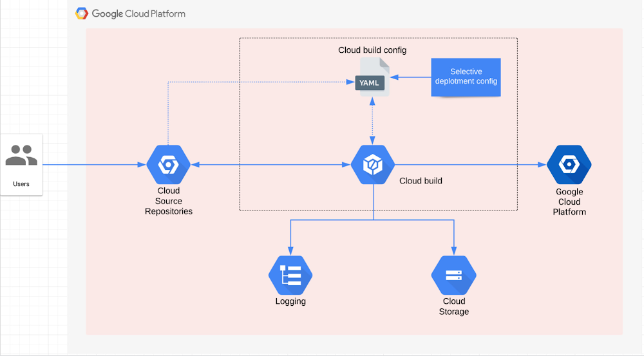644x356 pixels.
Task: Click the "Cloud Storage" text label
Action: point(453,306)
